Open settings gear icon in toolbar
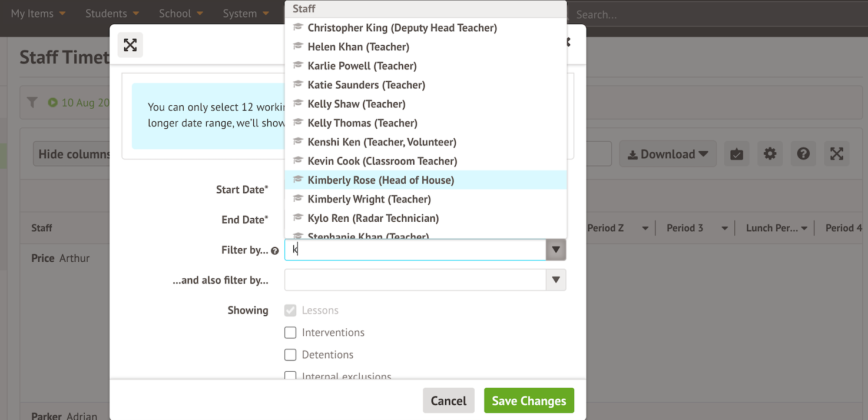Screen dimensions: 868x420 tap(770, 154)
